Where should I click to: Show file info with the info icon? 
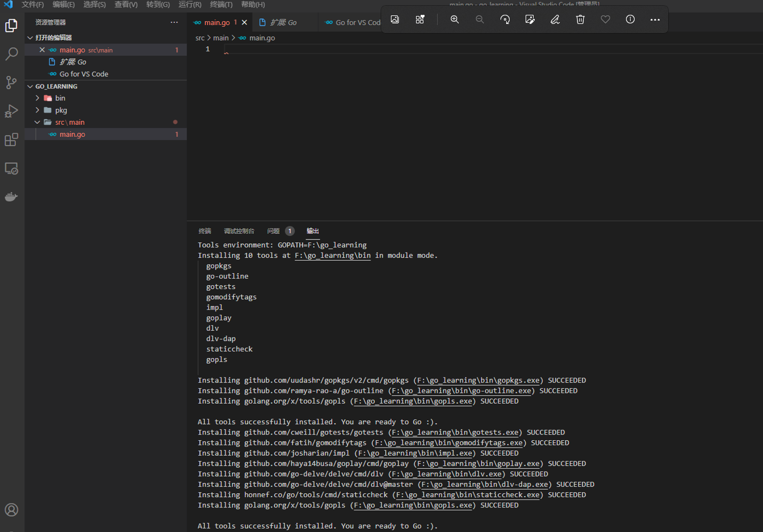pyautogui.click(x=630, y=19)
